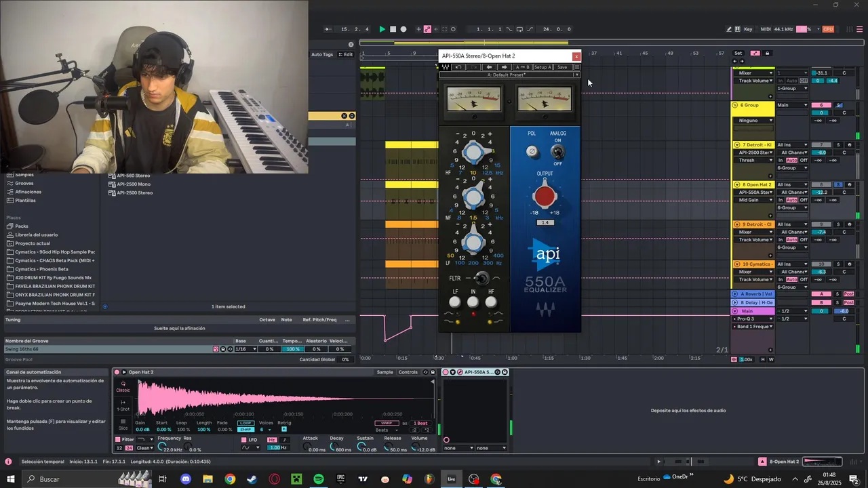Switch to the Sample tab in Simpler
This screenshot has width=868, height=488.
(x=384, y=372)
